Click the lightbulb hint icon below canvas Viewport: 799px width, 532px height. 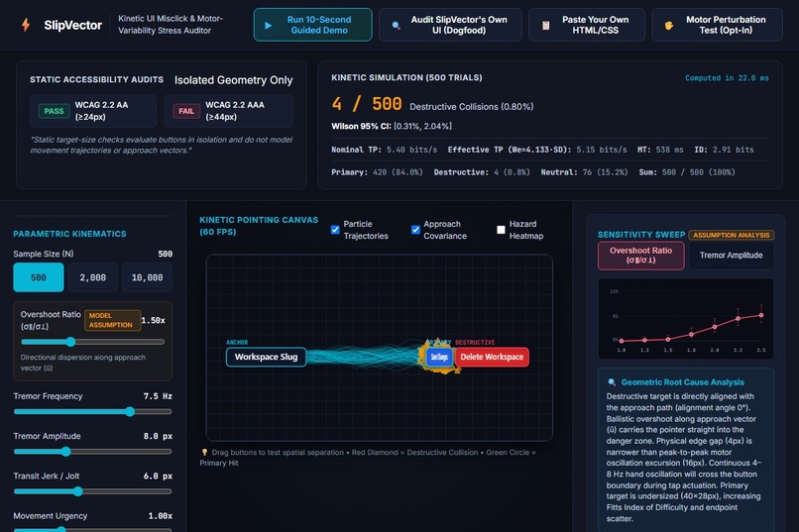[204, 452]
